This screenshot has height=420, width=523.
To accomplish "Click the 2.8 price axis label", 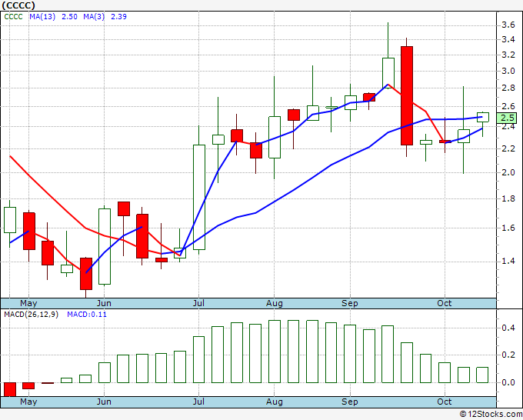I will click(x=508, y=88).
